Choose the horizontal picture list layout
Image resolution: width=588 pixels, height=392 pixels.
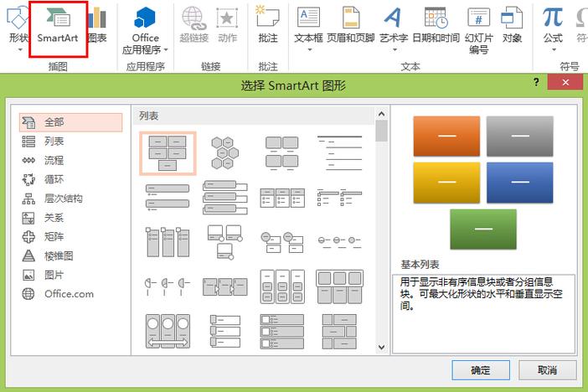pyautogui.click(x=339, y=287)
